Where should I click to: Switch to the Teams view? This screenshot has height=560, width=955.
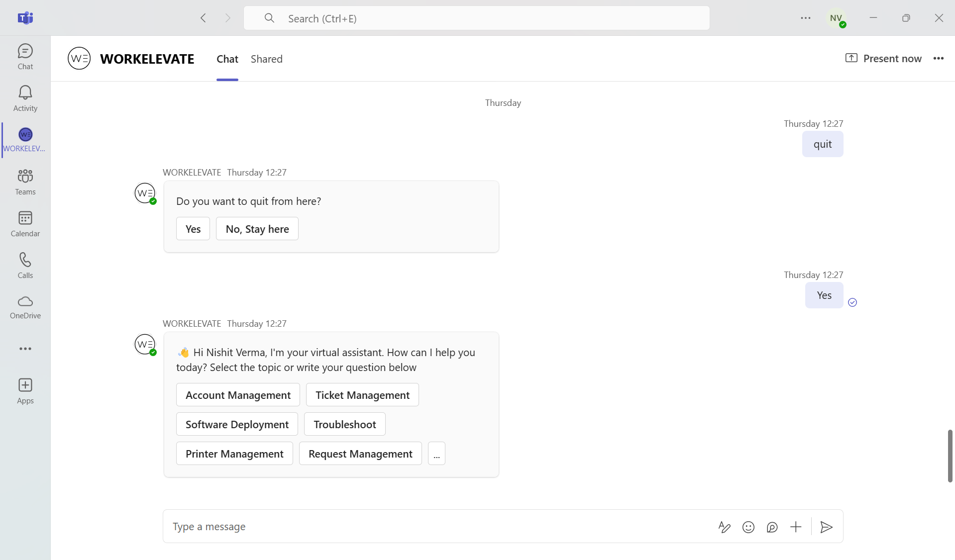(25, 182)
